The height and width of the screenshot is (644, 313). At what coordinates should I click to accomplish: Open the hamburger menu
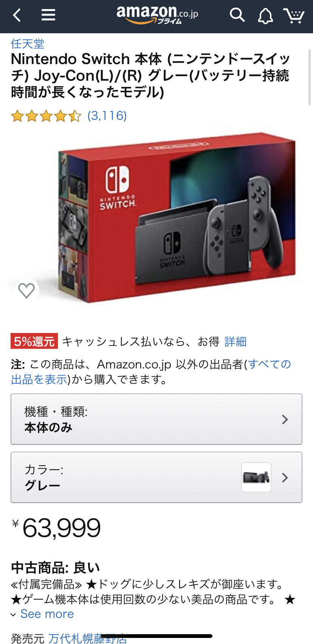(48, 15)
